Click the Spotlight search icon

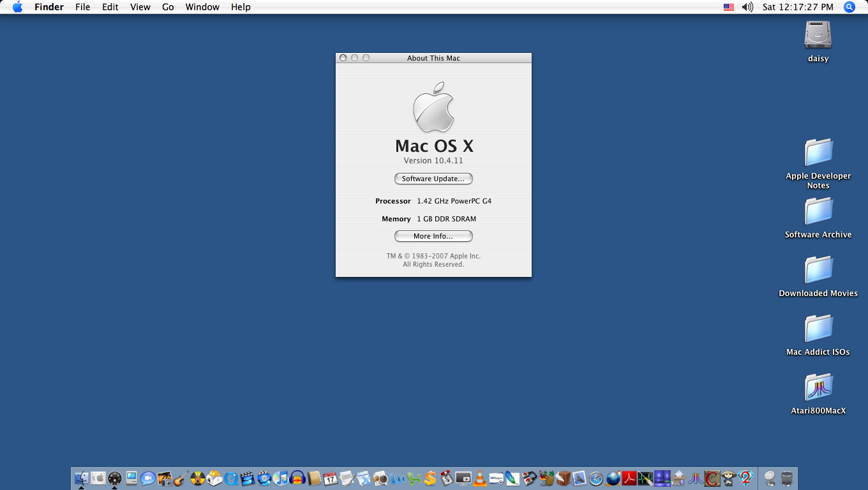849,7
